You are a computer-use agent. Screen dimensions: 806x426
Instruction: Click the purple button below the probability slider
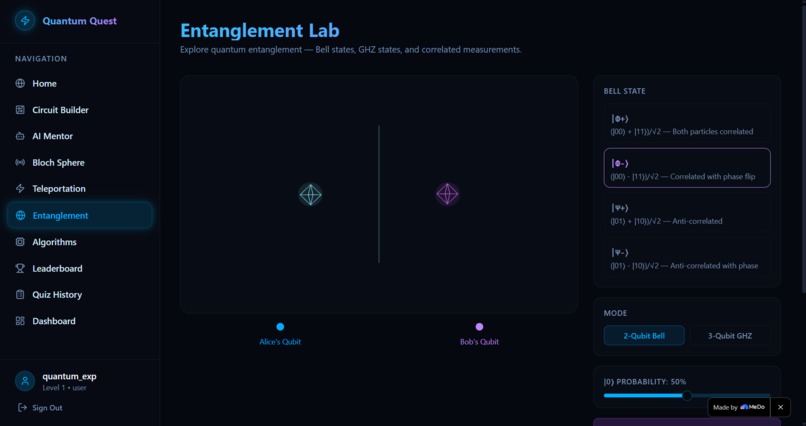(x=687, y=422)
